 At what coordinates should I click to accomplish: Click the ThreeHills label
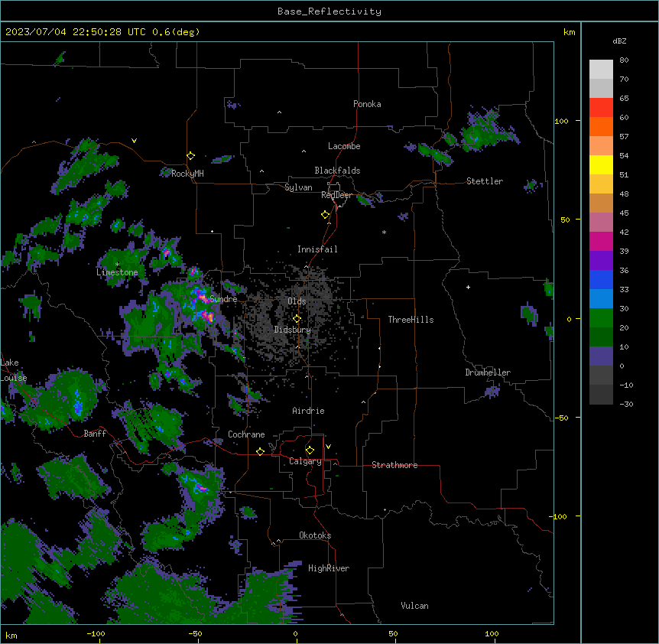[411, 320]
